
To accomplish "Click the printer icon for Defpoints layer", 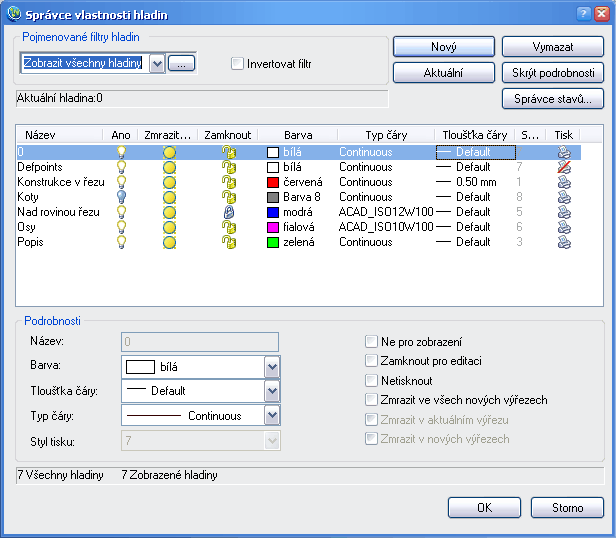I will (x=564, y=167).
